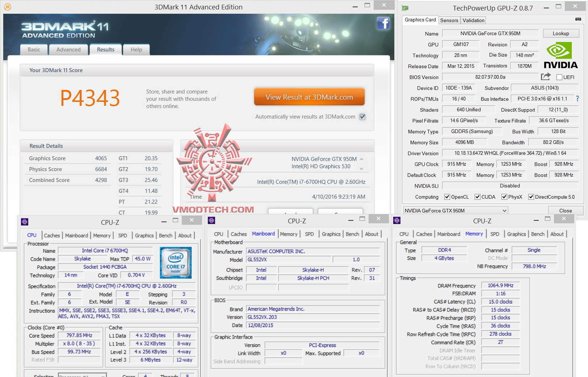Select the highlighted Mainboard tab in the middle CPU-Z window
The height and width of the screenshot is (377, 588).
tap(264, 234)
